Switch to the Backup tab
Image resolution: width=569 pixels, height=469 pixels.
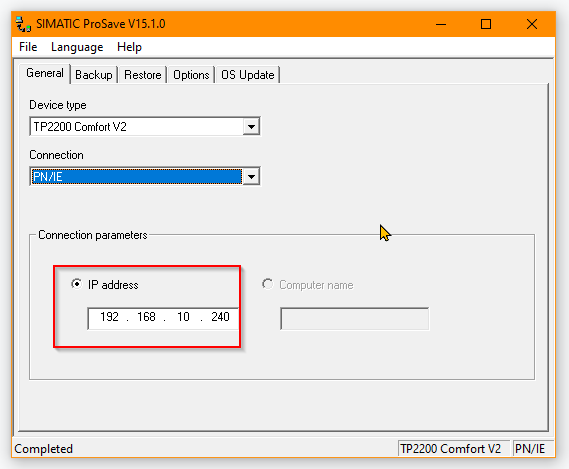94,75
